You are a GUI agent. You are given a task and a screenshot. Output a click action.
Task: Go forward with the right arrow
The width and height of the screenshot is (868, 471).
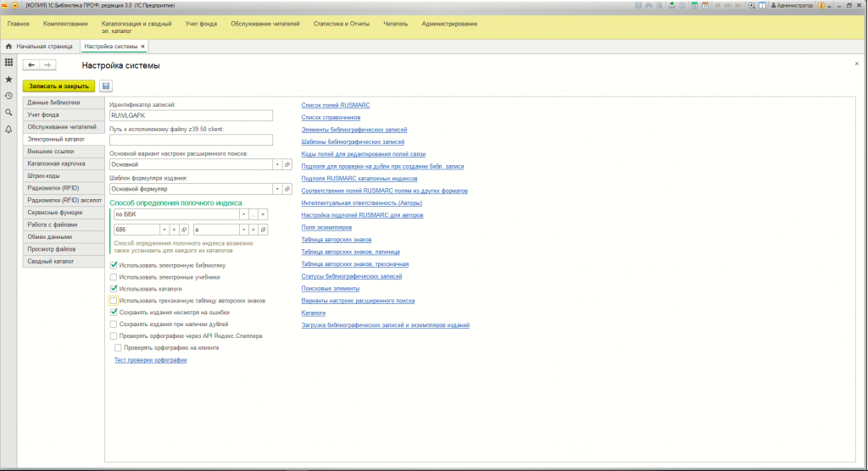[x=47, y=65]
